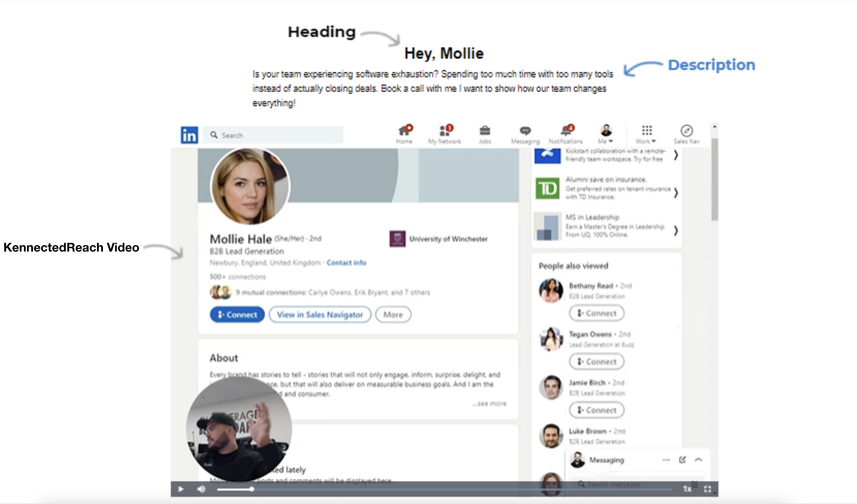Viewport: 857px width, 504px height.
Task: Open Jamie Birch's profile name
Action: (x=587, y=383)
